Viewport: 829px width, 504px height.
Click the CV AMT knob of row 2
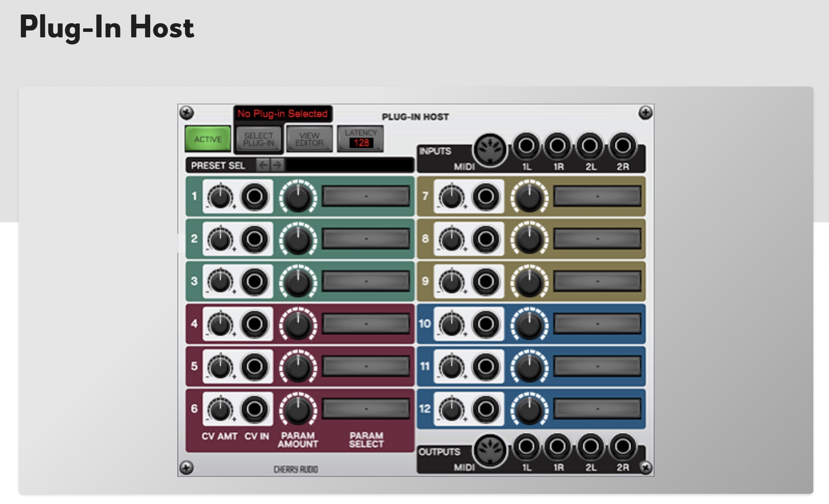220,240
